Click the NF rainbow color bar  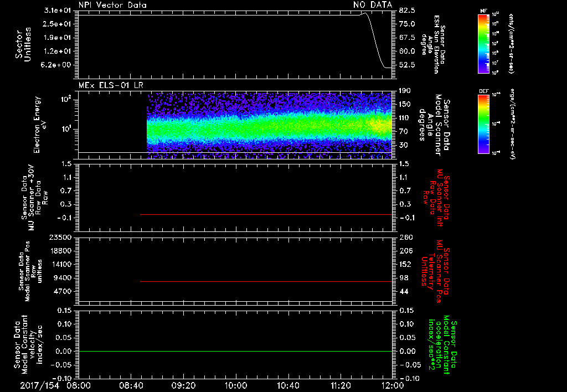[x=483, y=44]
